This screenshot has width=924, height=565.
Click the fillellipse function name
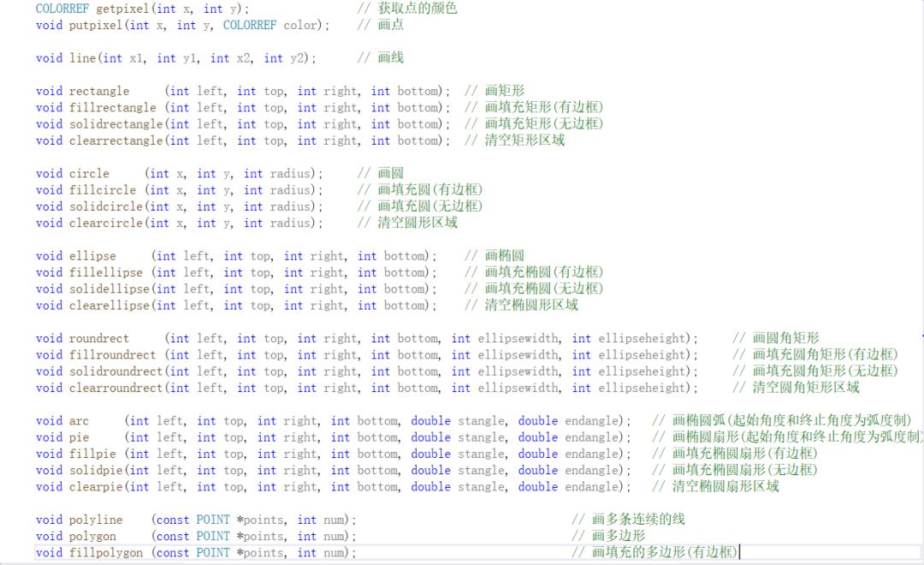click(106, 273)
